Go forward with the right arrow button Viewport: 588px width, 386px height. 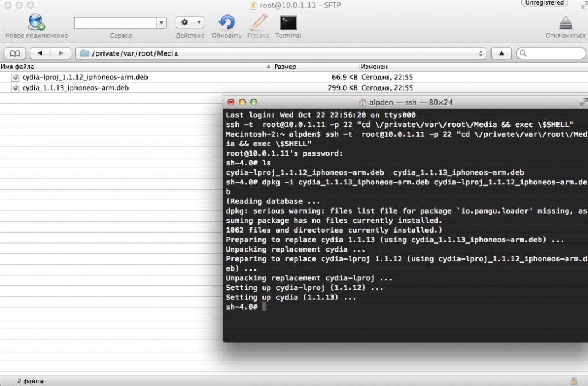[x=60, y=53]
